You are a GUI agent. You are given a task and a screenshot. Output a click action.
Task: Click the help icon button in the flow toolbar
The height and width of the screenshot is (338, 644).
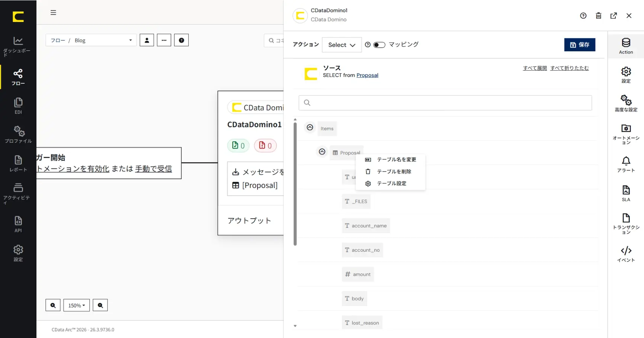point(182,40)
